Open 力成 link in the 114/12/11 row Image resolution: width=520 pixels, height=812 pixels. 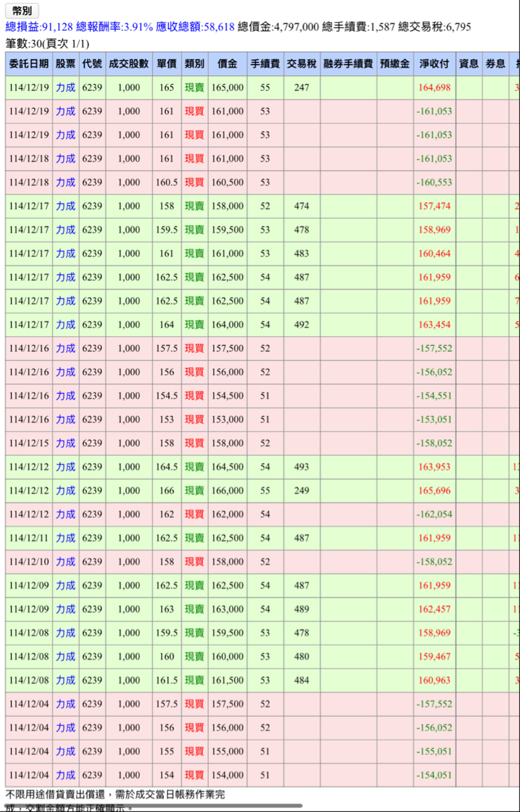click(65, 538)
